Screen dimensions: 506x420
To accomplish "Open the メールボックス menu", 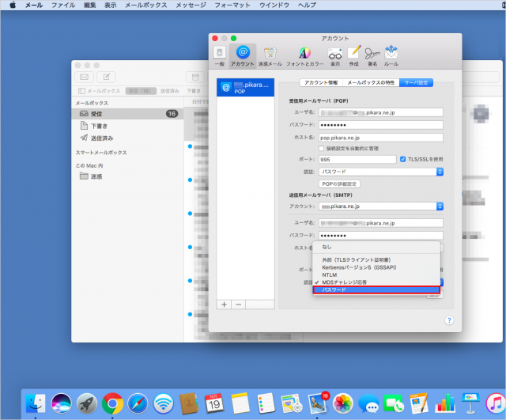I will pos(146,6).
